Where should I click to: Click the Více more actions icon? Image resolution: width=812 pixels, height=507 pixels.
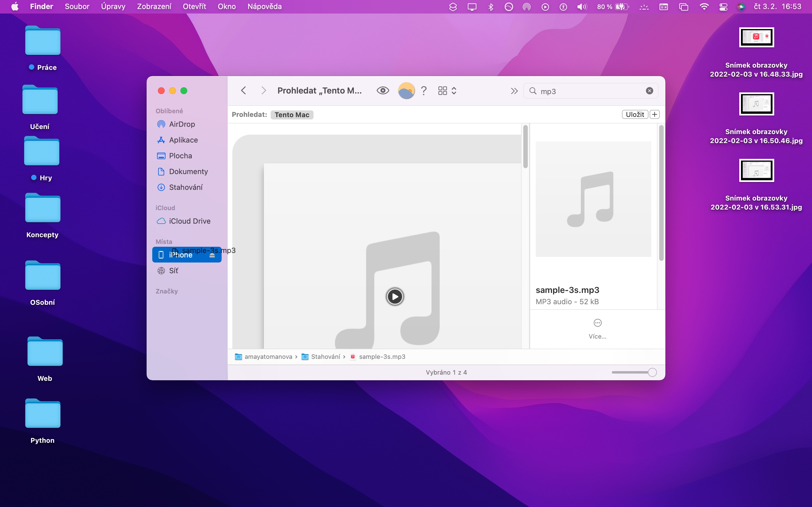597,323
